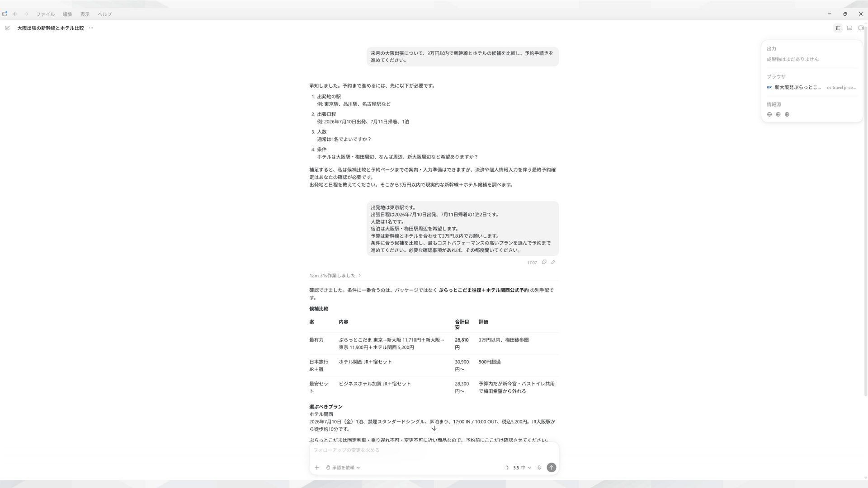Restore down the application window
This screenshot has width=868, height=488.
click(845, 14)
